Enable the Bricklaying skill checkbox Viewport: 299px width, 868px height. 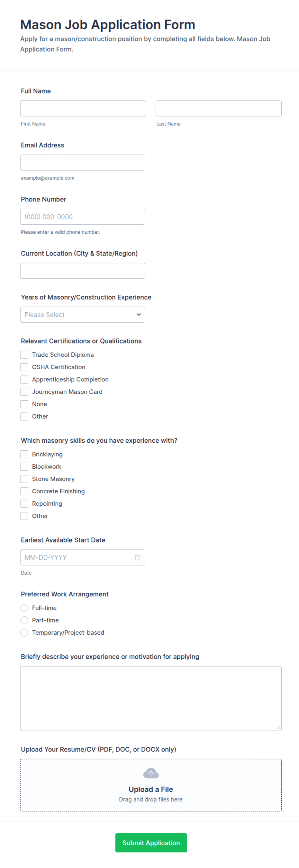[x=24, y=454]
